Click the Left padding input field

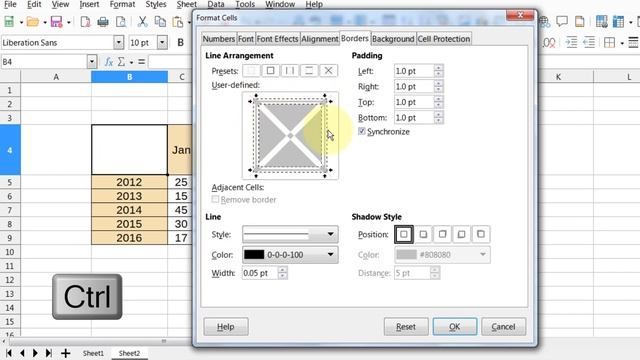coord(413,71)
